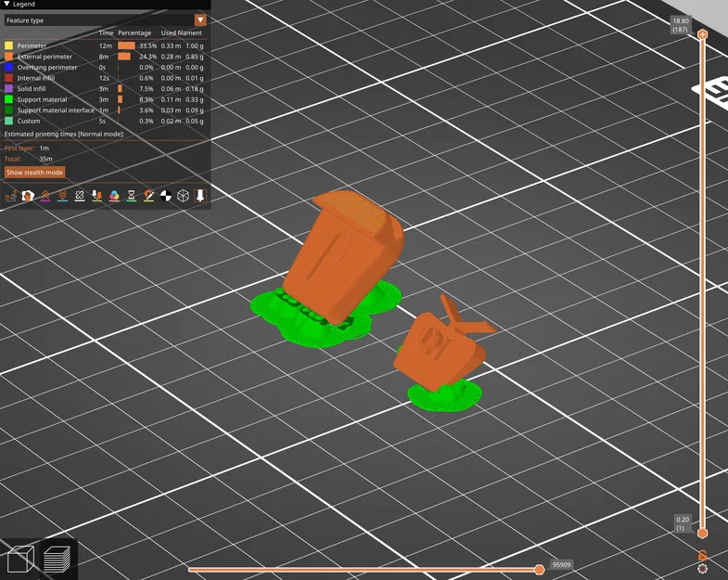This screenshot has width=728, height=580.
Task: Toggle center of gravity icon
Action: pos(166,196)
